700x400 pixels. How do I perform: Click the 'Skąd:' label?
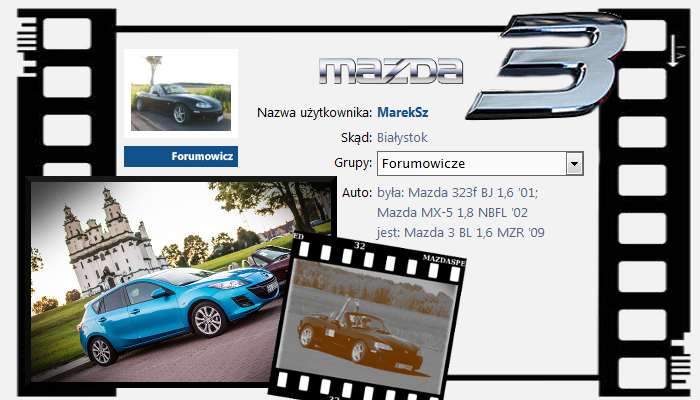pyautogui.click(x=356, y=138)
